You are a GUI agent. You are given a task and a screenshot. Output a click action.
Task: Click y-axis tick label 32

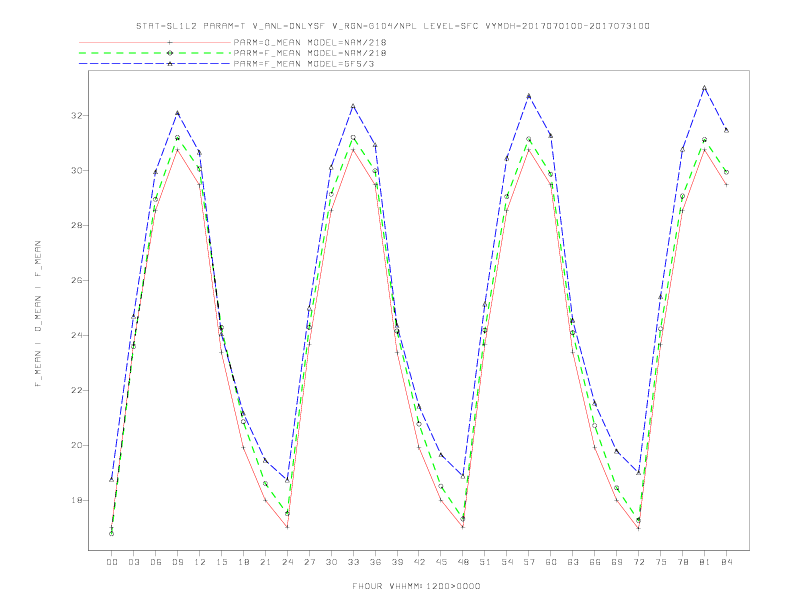click(77, 116)
